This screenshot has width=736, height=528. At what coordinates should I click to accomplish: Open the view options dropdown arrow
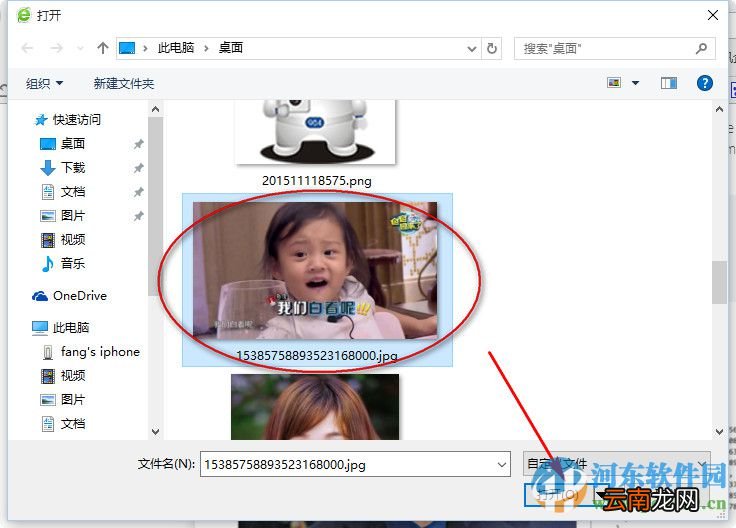[x=635, y=83]
